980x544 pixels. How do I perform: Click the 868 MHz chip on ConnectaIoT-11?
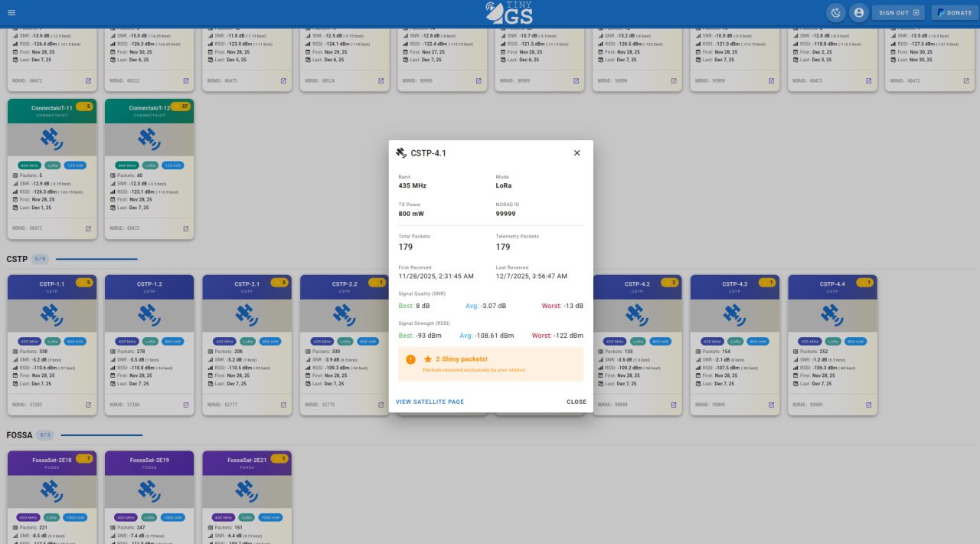[29, 165]
